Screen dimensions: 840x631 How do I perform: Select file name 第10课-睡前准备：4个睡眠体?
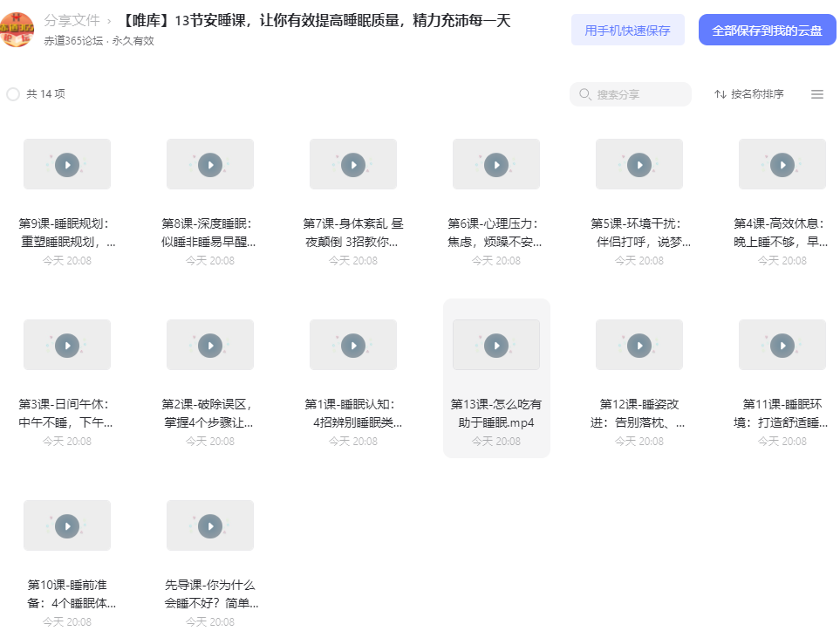tap(72, 594)
